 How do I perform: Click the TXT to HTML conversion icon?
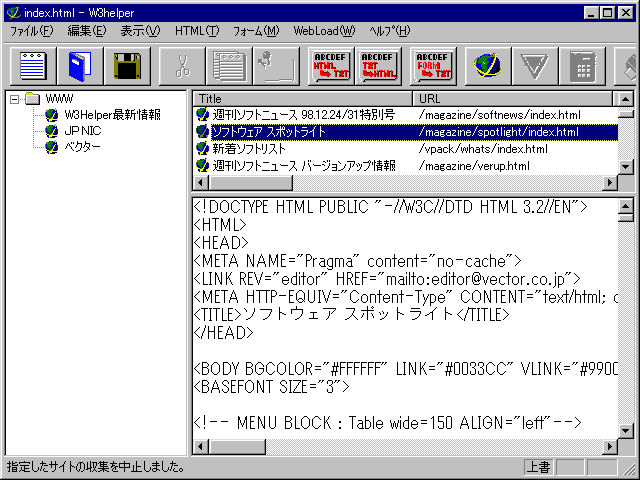pos(378,66)
